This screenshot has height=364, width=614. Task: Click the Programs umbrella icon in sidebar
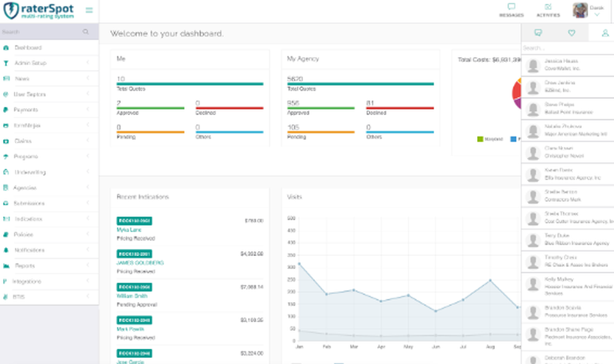(x=6, y=157)
